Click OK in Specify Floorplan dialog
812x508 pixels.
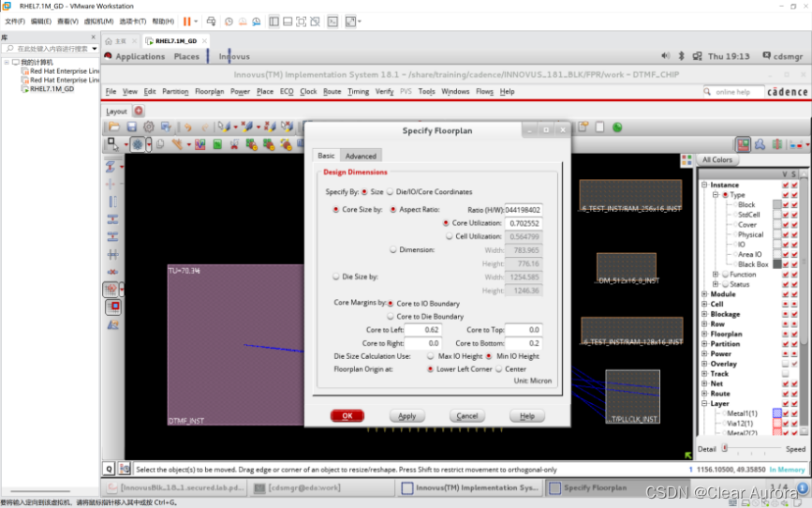347,416
